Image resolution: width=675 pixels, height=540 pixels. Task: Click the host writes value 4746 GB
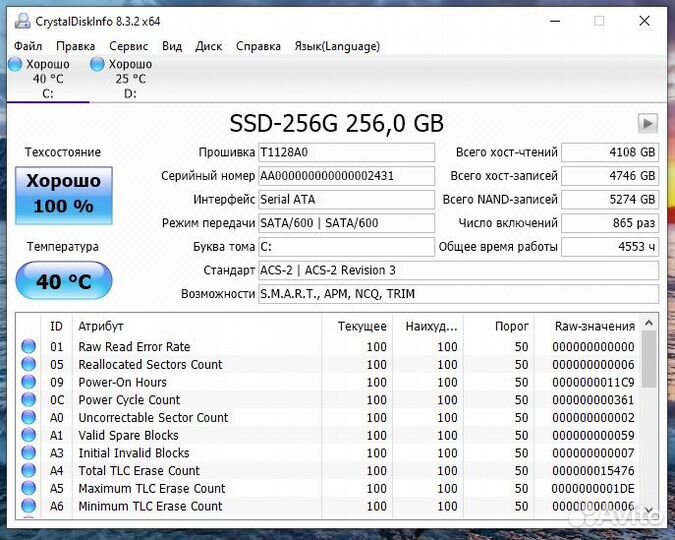click(x=610, y=176)
